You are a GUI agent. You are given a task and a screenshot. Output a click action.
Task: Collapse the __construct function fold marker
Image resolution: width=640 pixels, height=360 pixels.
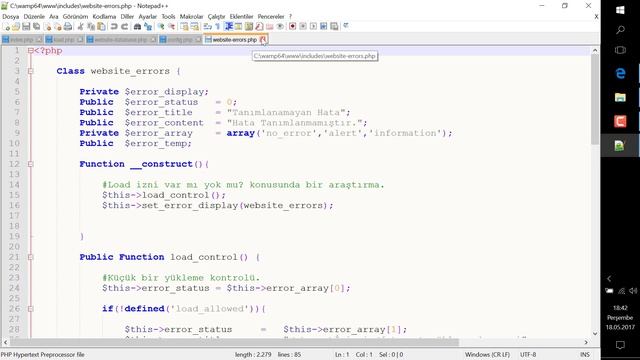31,164
